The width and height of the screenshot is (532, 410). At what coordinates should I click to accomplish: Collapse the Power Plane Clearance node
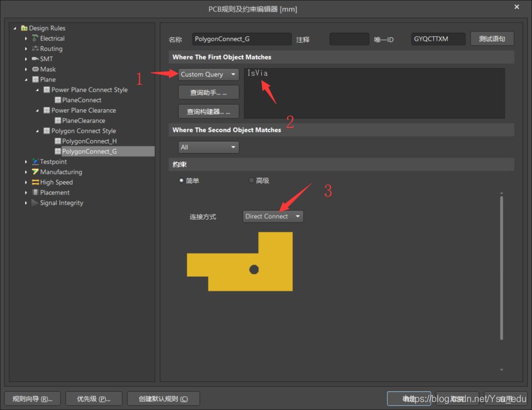click(x=37, y=110)
